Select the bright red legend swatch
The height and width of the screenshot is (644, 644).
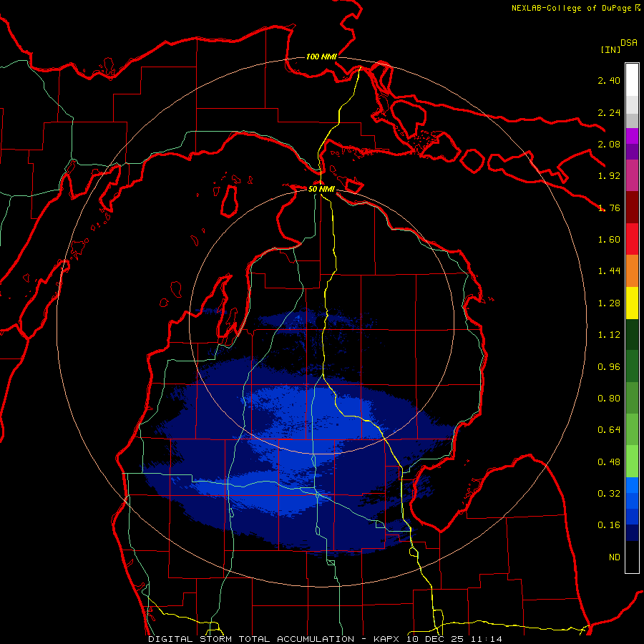tap(632, 239)
